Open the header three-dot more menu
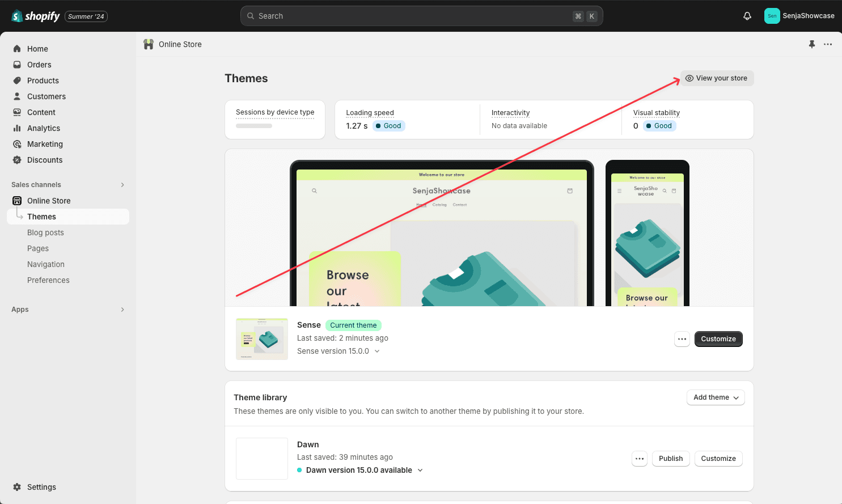Screen dimensions: 842x504 [x=828, y=44]
